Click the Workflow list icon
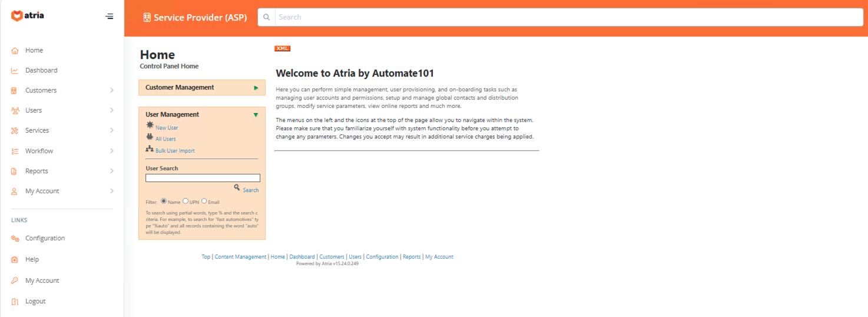This screenshot has width=868, height=317. (15, 151)
